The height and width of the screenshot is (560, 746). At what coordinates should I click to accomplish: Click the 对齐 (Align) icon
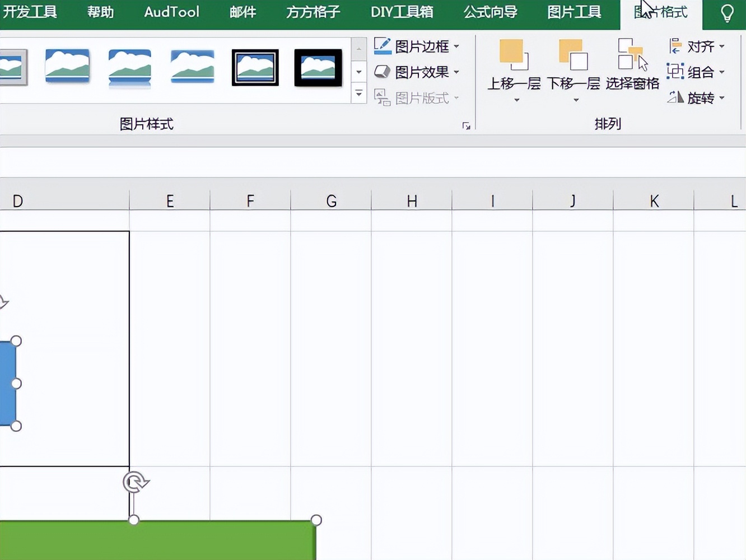[675, 46]
